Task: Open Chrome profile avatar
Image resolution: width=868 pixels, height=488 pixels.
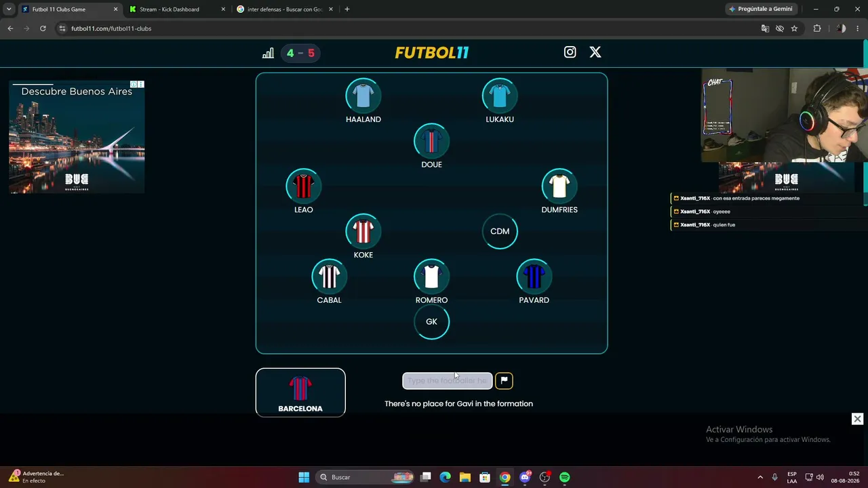Action: (x=841, y=28)
